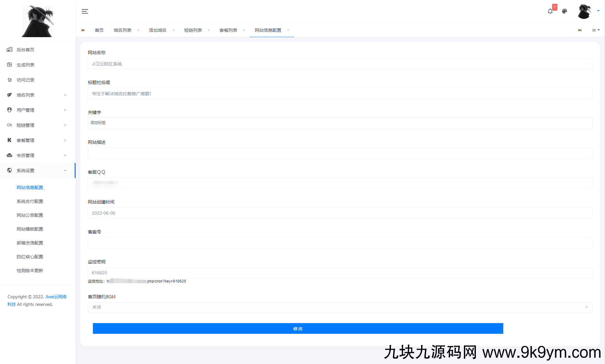Click the 后台首页 sidebar icon
605x364 pixels.
tap(9, 49)
